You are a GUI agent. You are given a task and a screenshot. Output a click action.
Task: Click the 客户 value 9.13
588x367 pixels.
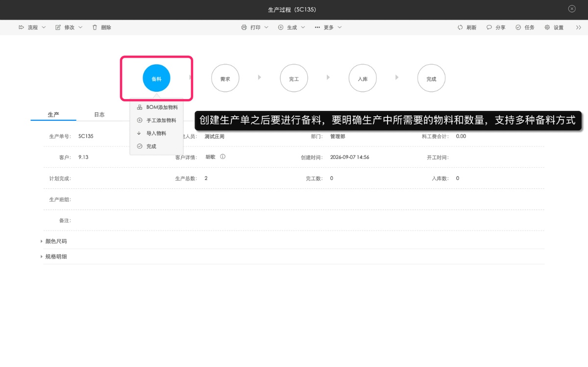pyautogui.click(x=83, y=157)
